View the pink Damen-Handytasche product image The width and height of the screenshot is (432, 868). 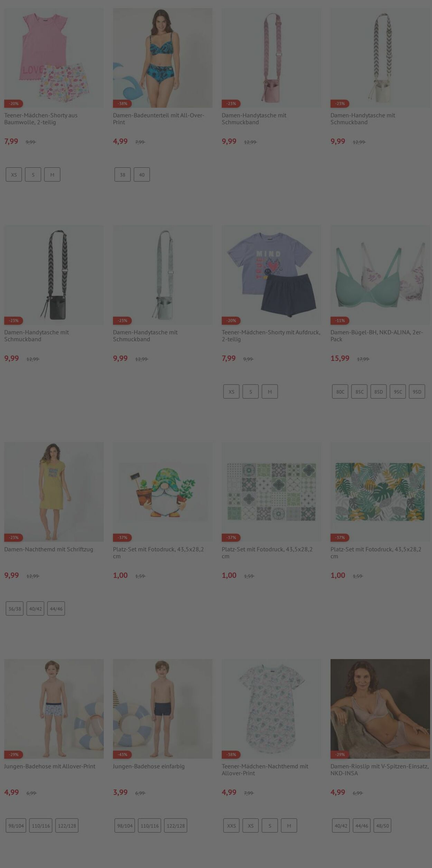click(271, 58)
